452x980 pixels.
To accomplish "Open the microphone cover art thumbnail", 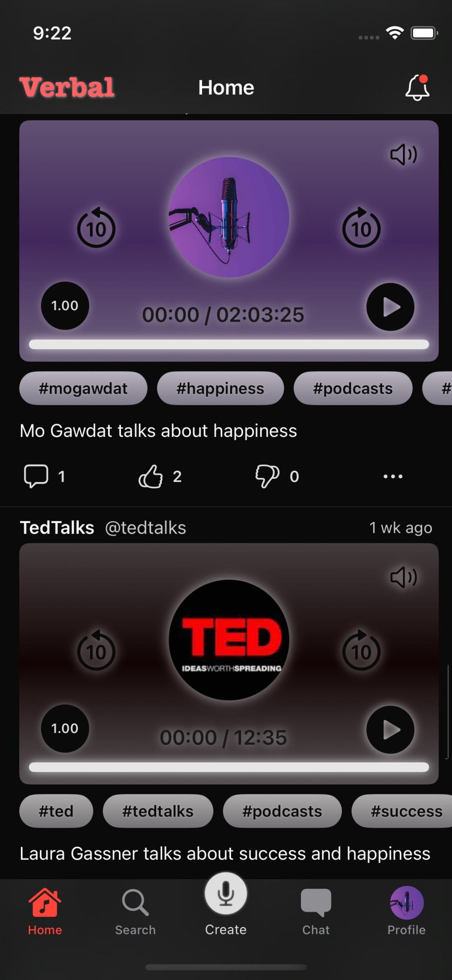I will pyautogui.click(x=229, y=217).
